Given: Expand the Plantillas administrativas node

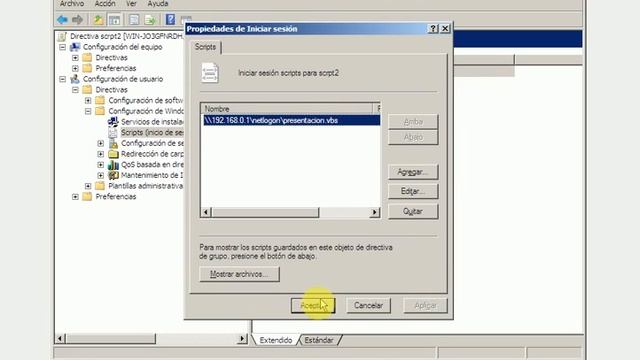Looking at the screenshot, I should tap(88, 186).
